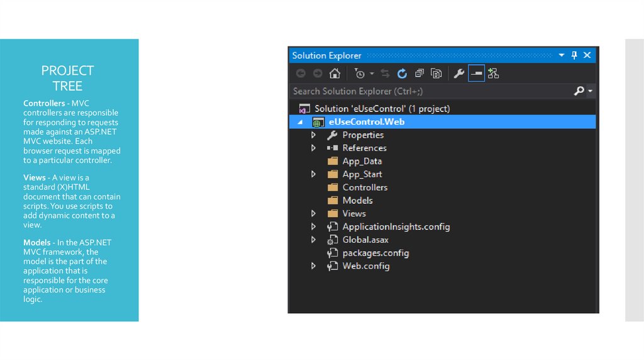Open the dropdown arrow beside Pending Changes Filter
This screenshot has height=361, width=644.
tap(372, 74)
